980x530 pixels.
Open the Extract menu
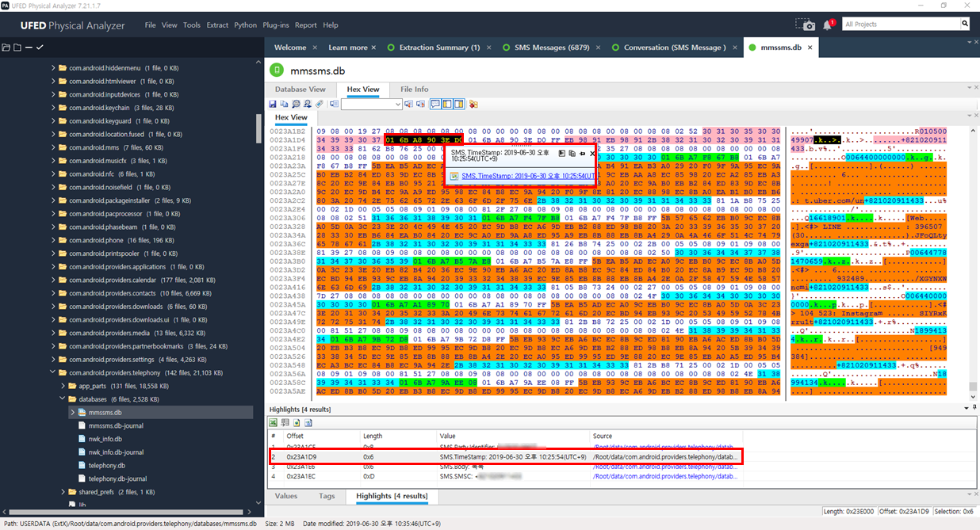217,25
